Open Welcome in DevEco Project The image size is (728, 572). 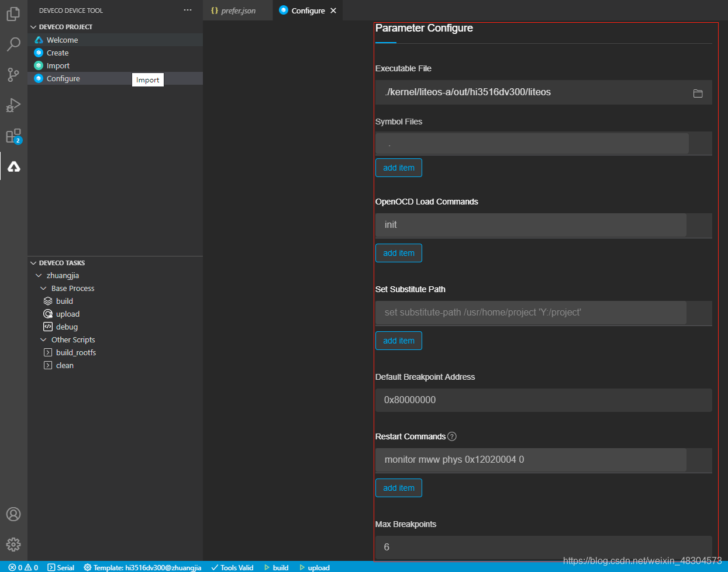[62, 40]
